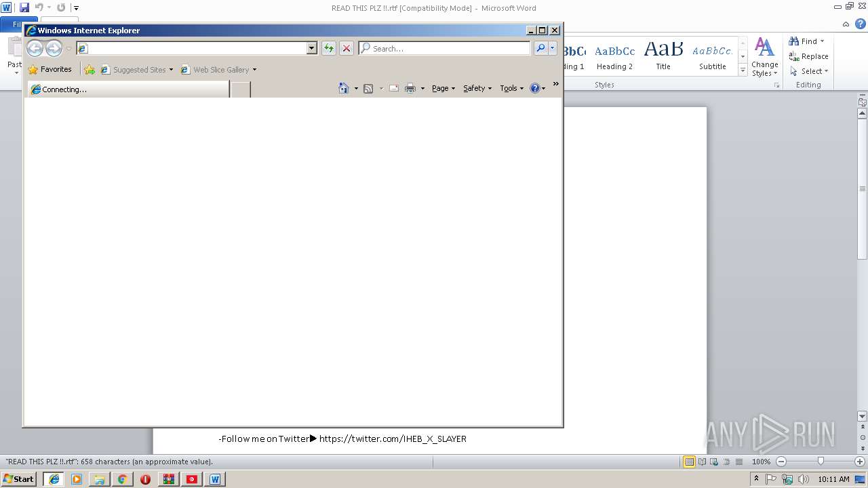Click the Find binoculars button

(807, 41)
